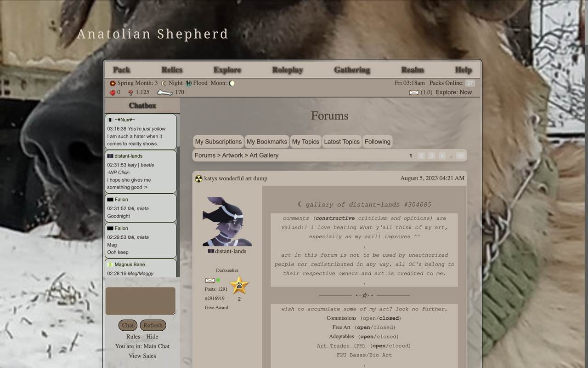
Task: Hide the chatbox using the Hide toggle
Action: [x=152, y=336]
